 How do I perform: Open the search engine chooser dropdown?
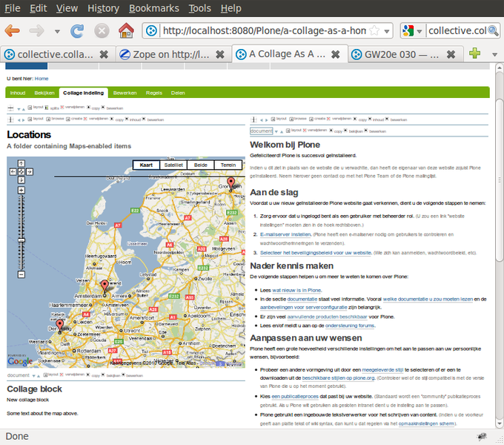420,31
